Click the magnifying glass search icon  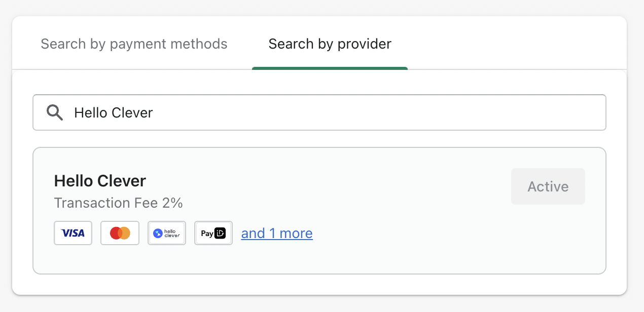55,112
